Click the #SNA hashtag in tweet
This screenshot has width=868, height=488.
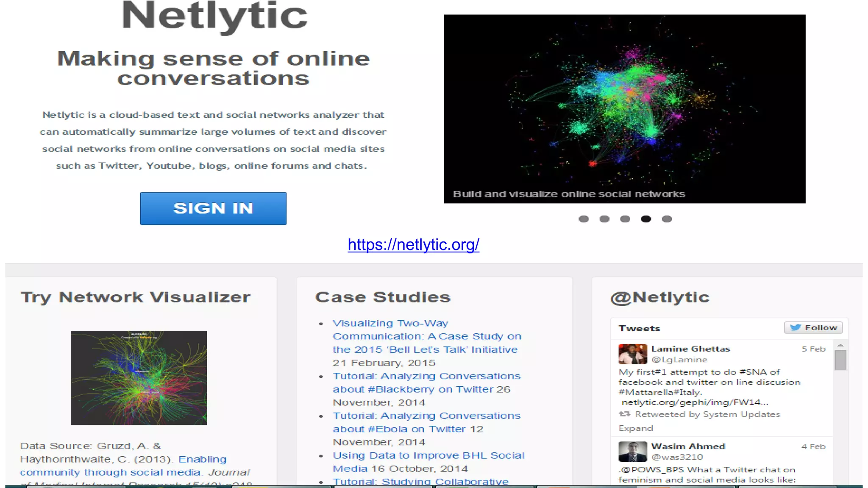(x=754, y=372)
